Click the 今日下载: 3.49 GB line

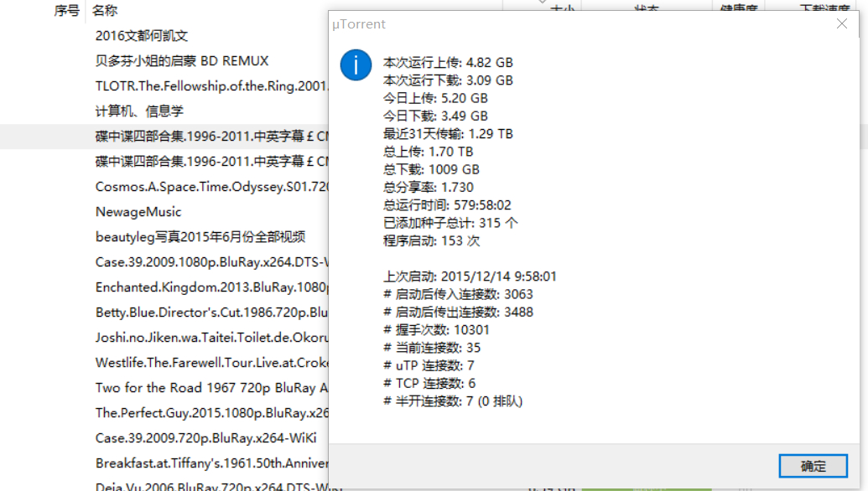[x=435, y=116]
